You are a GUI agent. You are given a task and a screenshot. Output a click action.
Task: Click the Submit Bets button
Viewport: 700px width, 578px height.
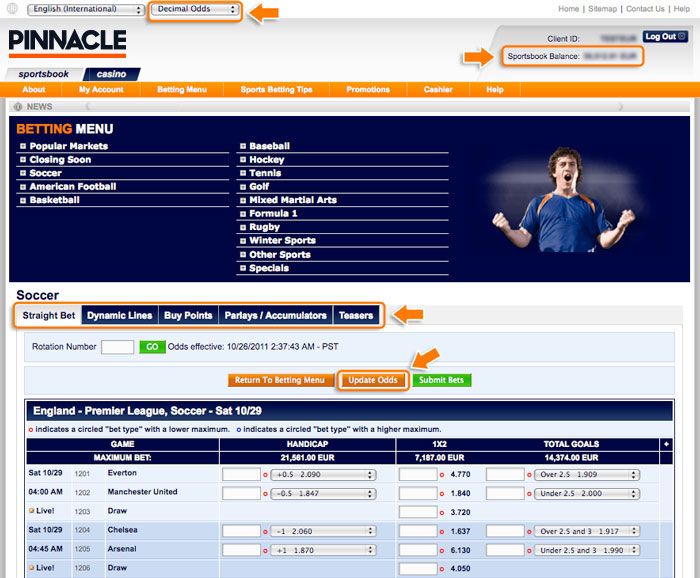click(x=441, y=380)
